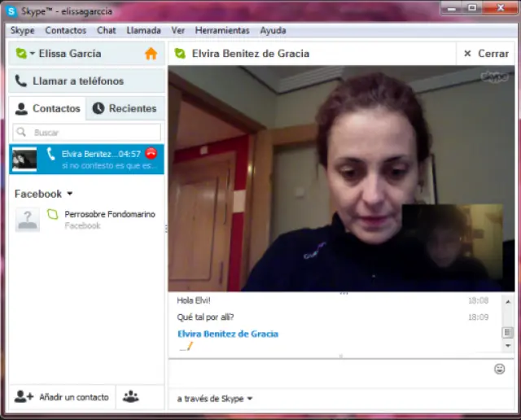Click the 18:09 message timestamp
The width and height of the screenshot is (521, 420).
pos(478,317)
